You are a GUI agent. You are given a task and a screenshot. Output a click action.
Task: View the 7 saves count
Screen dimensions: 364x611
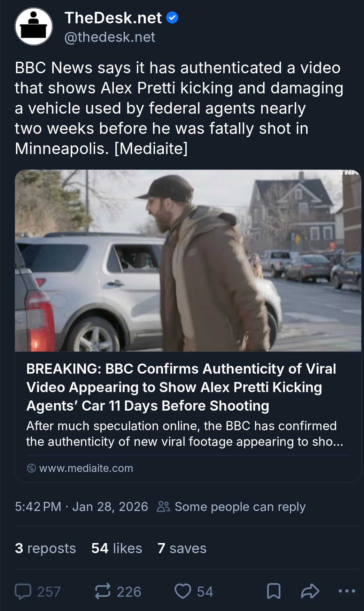pyautogui.click(x=182, y=548)
